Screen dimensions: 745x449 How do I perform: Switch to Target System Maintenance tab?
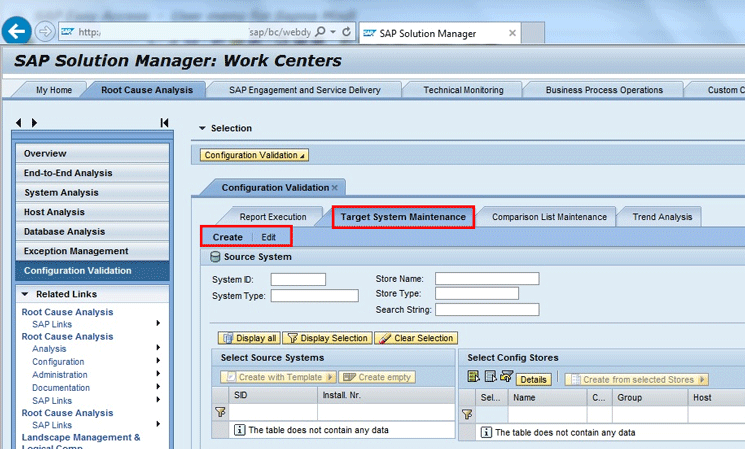pos(403,217)
